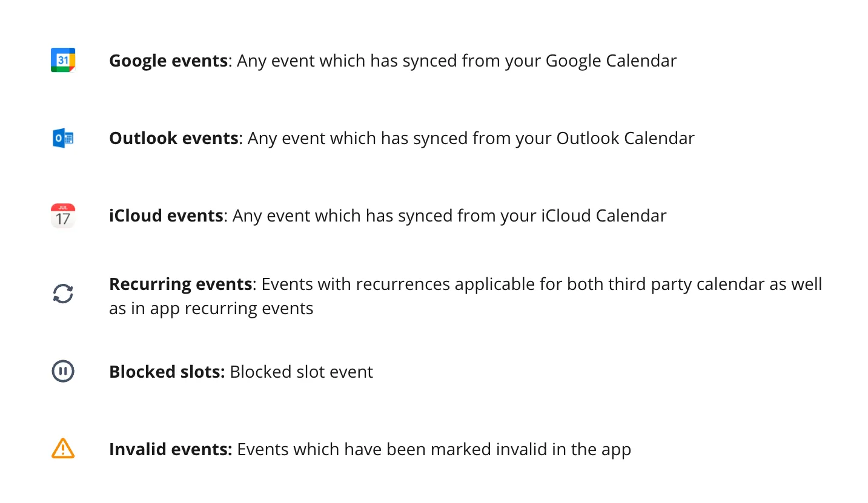Viewport: 868px width, 503px height.
Task: Select the bold 'Google events' label
Action: pos(168,61)
